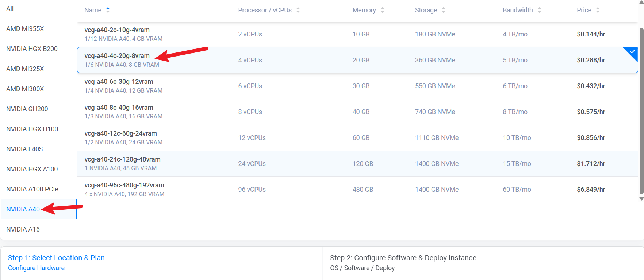Open Step 1: Select Location & Plan
Screen dimensions: 644x280
[56, 258]
